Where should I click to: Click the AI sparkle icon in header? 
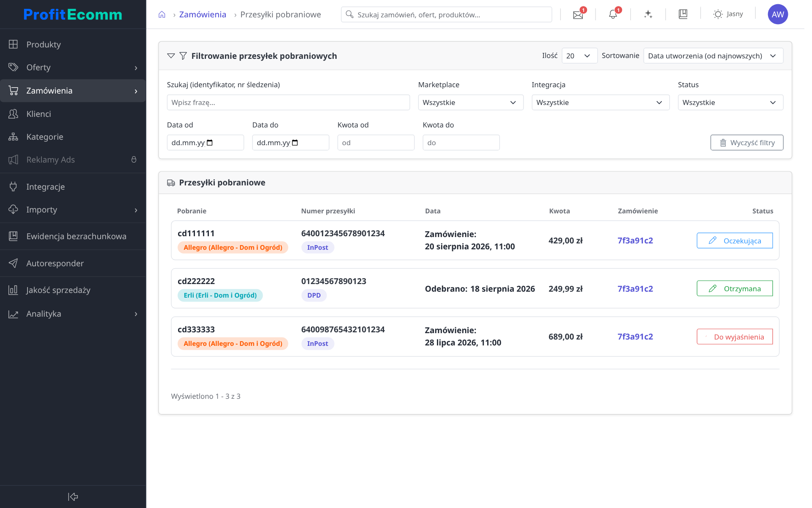648,14
